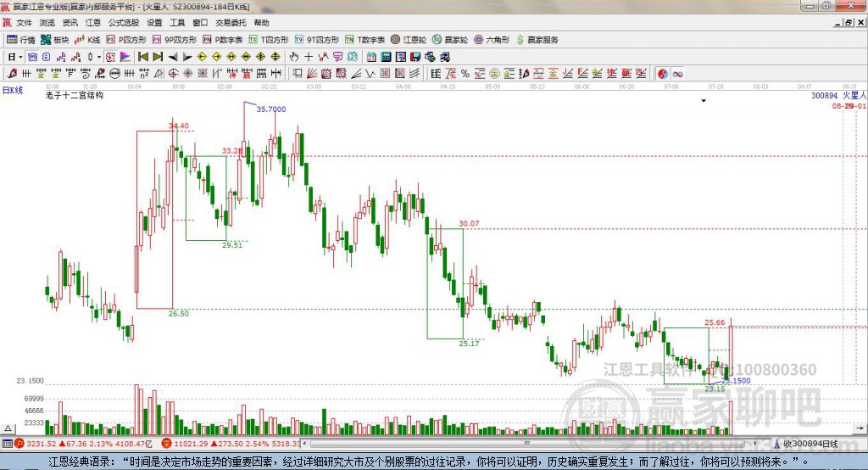This screenshot has height=470, width=868.
Task: Open the 公式选股 menu
Action: pyautogui.click(x=124, y=23)
